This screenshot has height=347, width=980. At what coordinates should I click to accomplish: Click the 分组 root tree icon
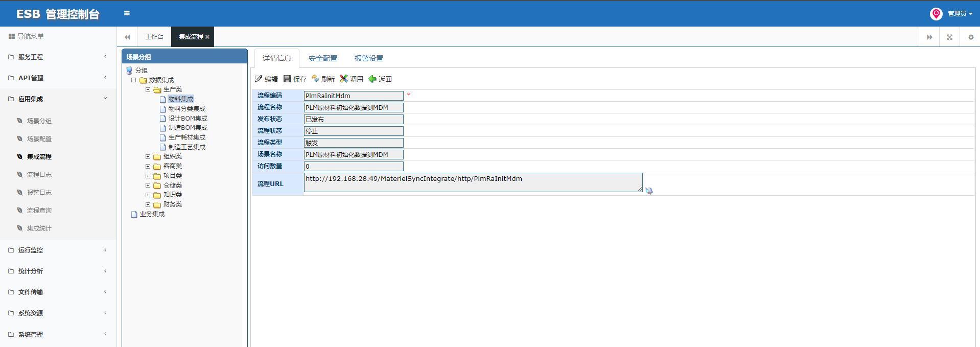coord(129,71)
